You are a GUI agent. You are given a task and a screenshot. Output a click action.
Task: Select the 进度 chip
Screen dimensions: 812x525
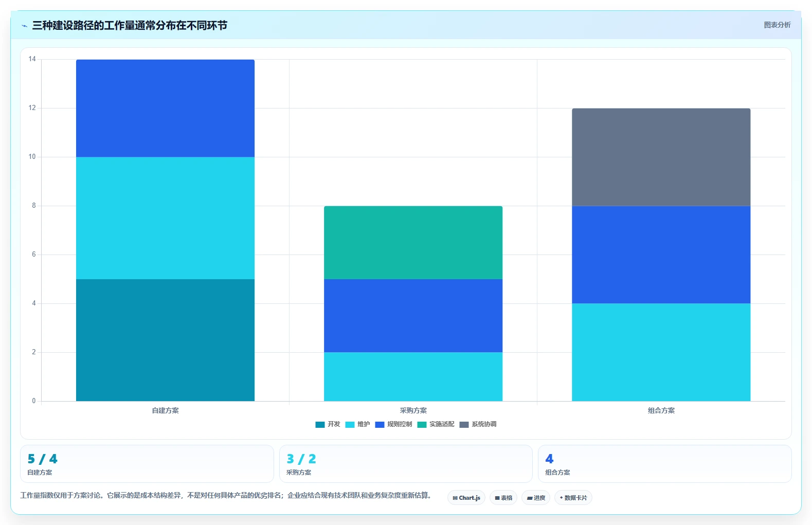click(x=536, y=498)
